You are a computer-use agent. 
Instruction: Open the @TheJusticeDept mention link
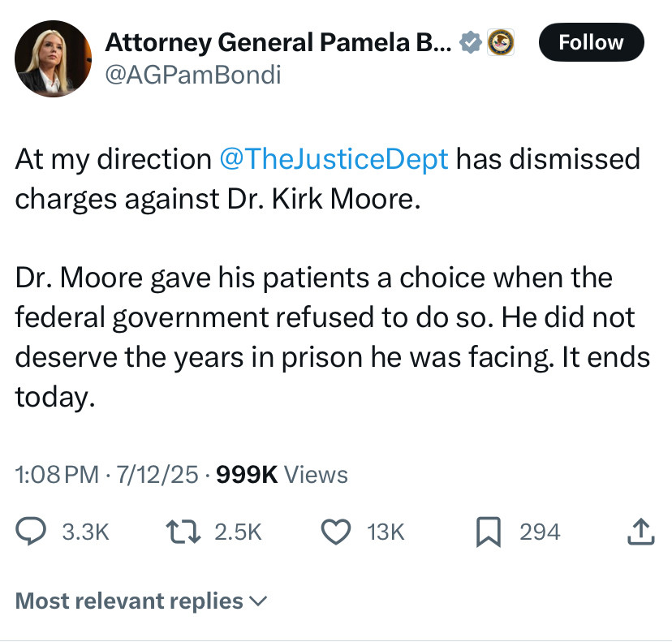(334, 159)
